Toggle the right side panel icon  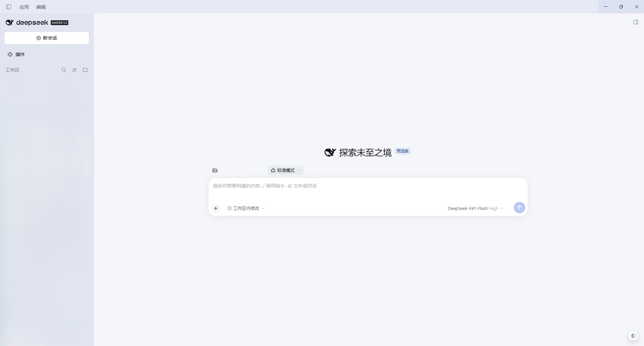click(x=636, y=22)
